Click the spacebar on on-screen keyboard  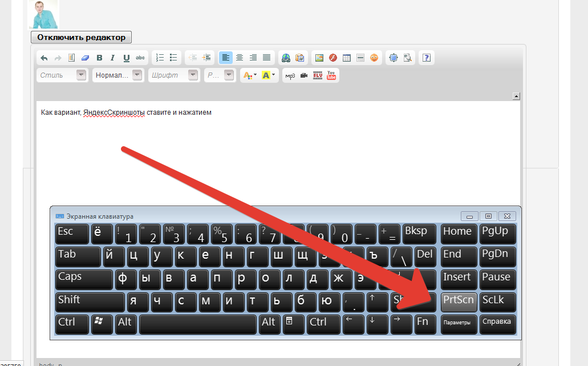pyautogui.click(x=198, y=325)
